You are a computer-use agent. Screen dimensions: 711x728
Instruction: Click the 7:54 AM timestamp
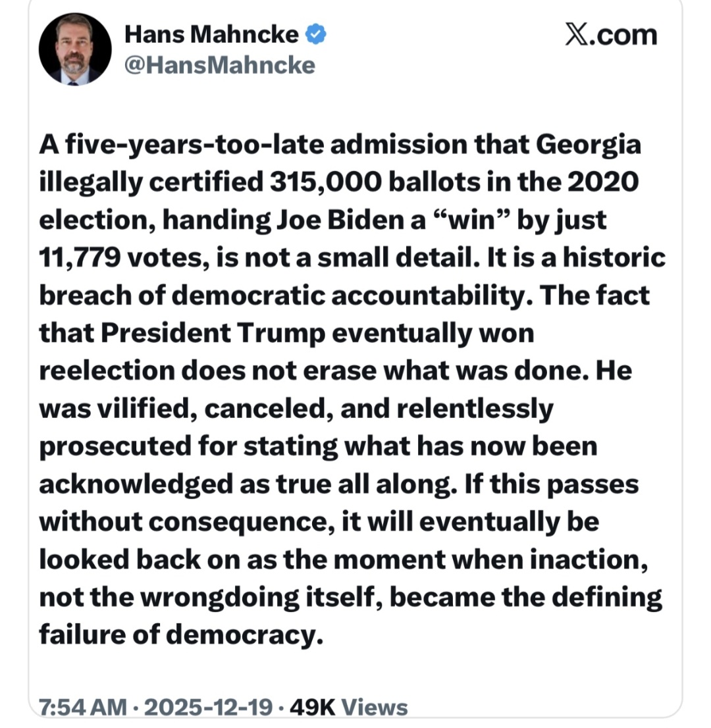pos(82,707)
